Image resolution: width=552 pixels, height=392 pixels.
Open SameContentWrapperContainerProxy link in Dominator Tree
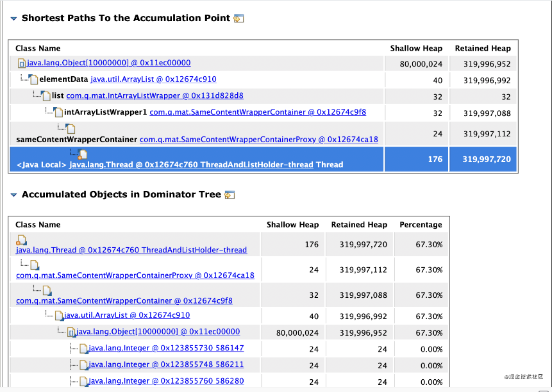tap(135, 275)
